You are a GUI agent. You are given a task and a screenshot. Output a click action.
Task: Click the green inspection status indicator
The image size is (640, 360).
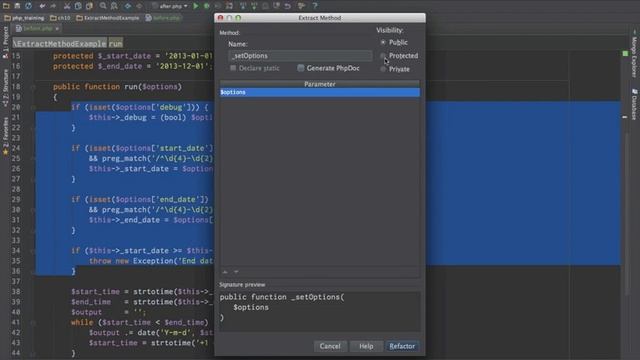(625, 53)
